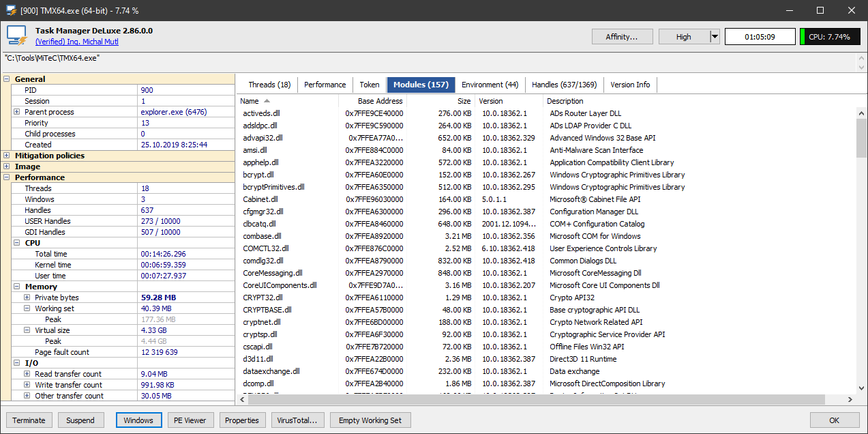This screenshot has height=434, width=868.
Task: Click the TMX64.exe command line path
Action: (x=53, y=59)
